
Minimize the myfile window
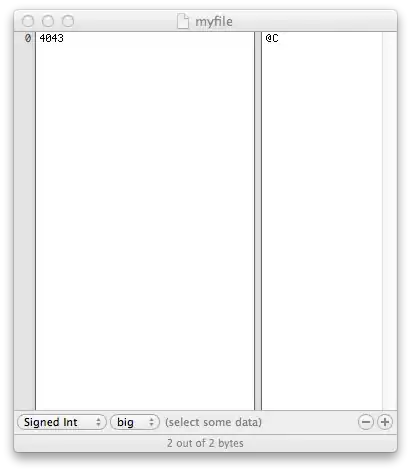(x=48, y=21)
